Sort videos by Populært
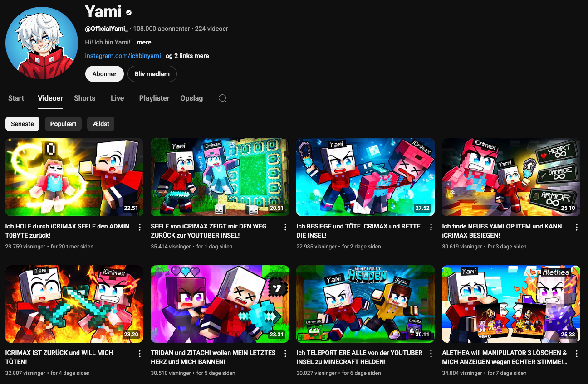The height and width of the screenshot is (384, 588). pyautogui.click(x=63, y=124)
